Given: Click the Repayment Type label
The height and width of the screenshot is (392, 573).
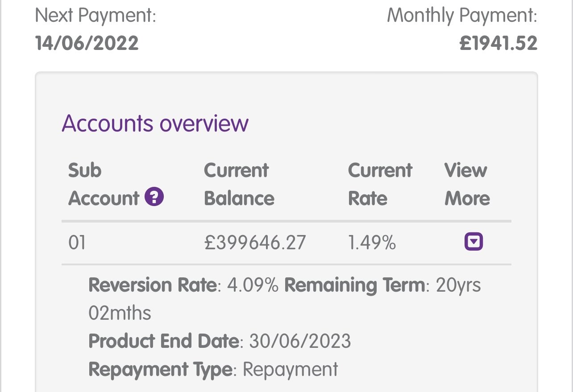Looking at the screenshot, I should [x=161, y=370].
